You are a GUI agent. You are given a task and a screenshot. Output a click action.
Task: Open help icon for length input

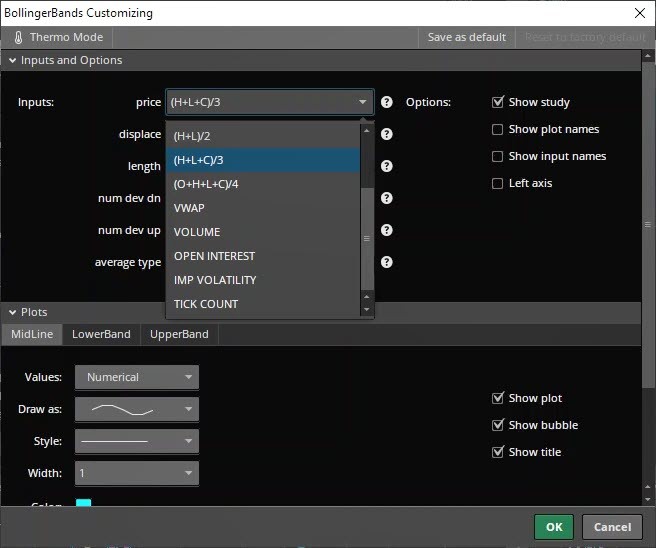coord(387,166)
